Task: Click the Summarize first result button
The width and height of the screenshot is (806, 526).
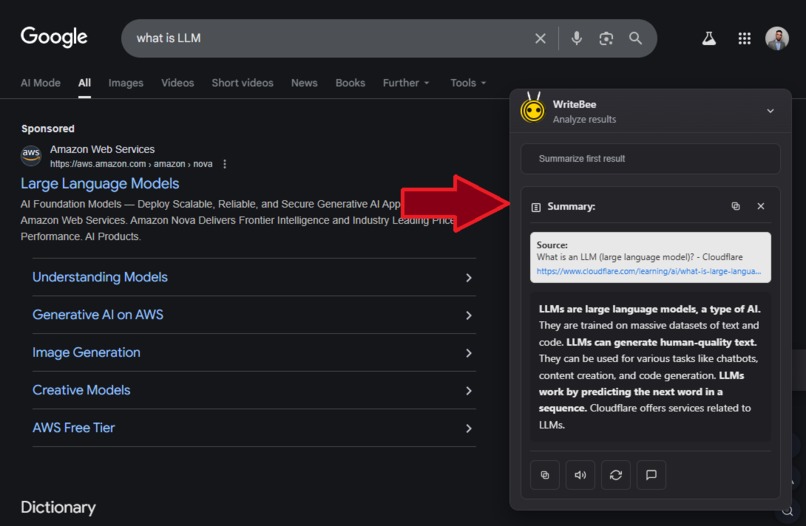Action: tap(650, 159)
